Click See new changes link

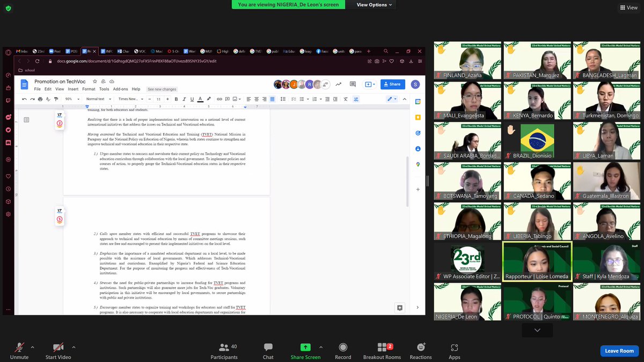click(x=162, y=89)
